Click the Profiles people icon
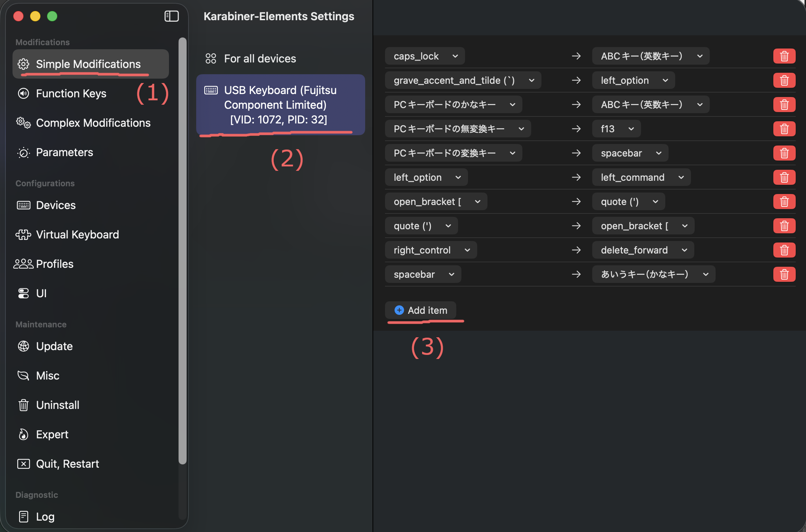Image resolution: width=806 pixels, height=532 pixels. coord(24,264)
